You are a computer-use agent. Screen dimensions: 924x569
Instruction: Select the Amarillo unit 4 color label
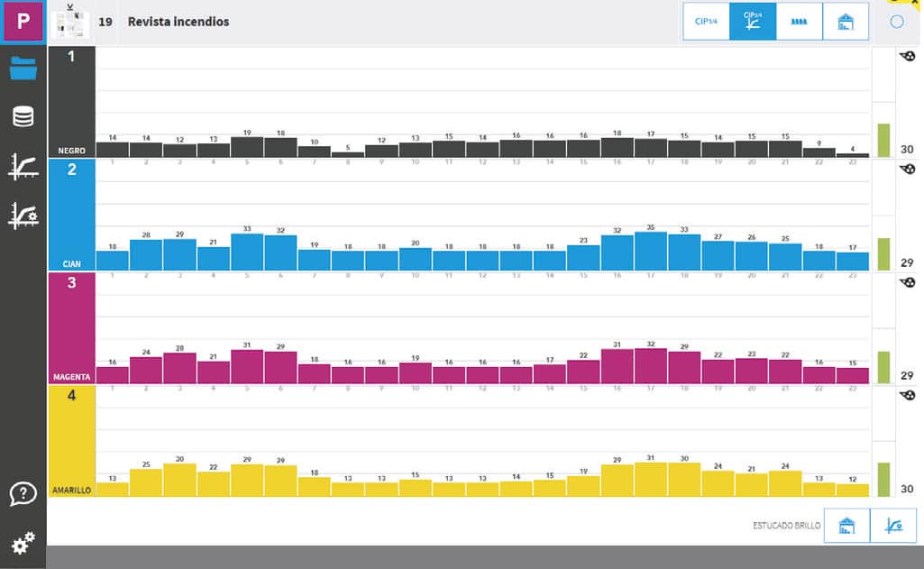pyautogui.click(x=71, y=441)
